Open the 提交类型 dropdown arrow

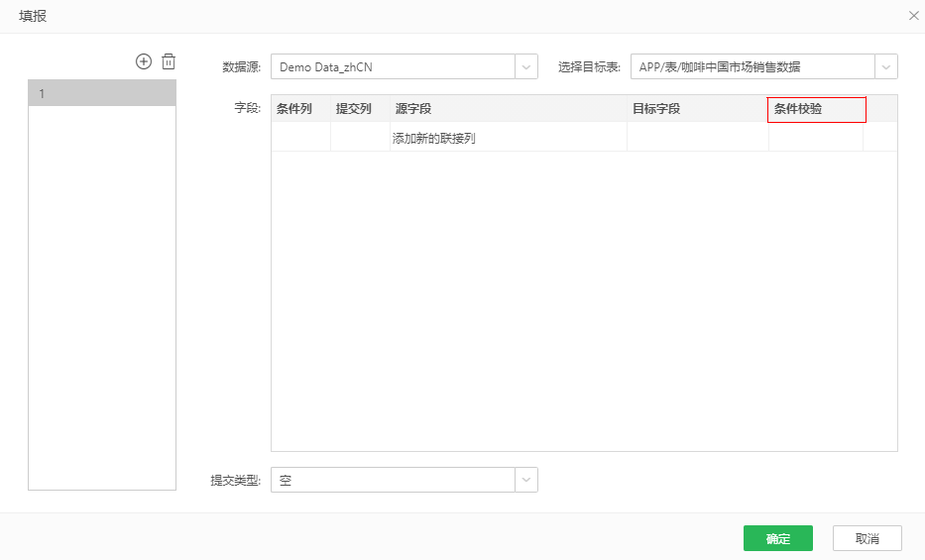pyautogui.click(x=526, y=480)
